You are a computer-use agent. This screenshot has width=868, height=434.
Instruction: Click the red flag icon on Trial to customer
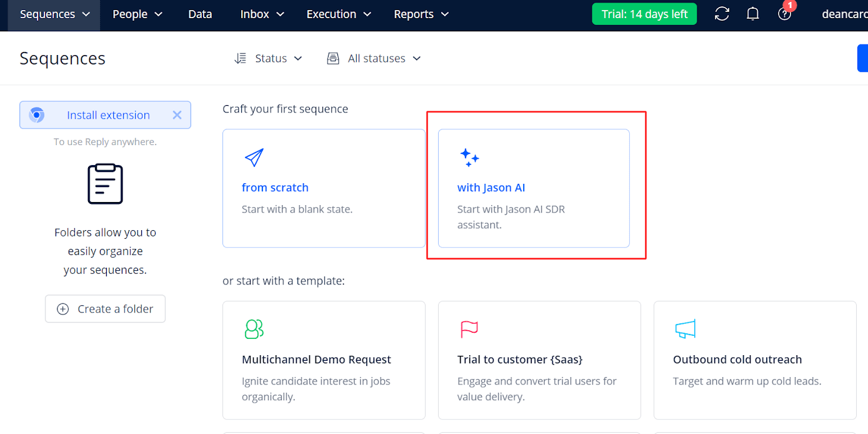point(469,330)
